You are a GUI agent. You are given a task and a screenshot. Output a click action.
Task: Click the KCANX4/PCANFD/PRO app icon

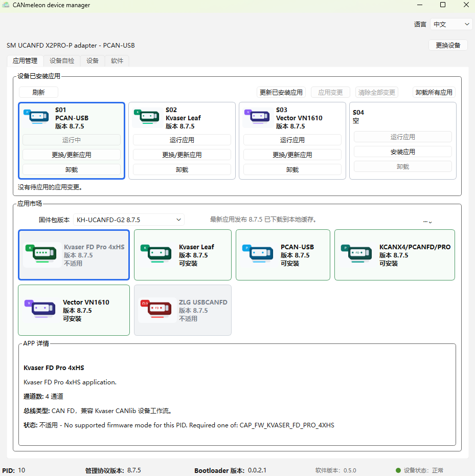click(x=356, y=253)
